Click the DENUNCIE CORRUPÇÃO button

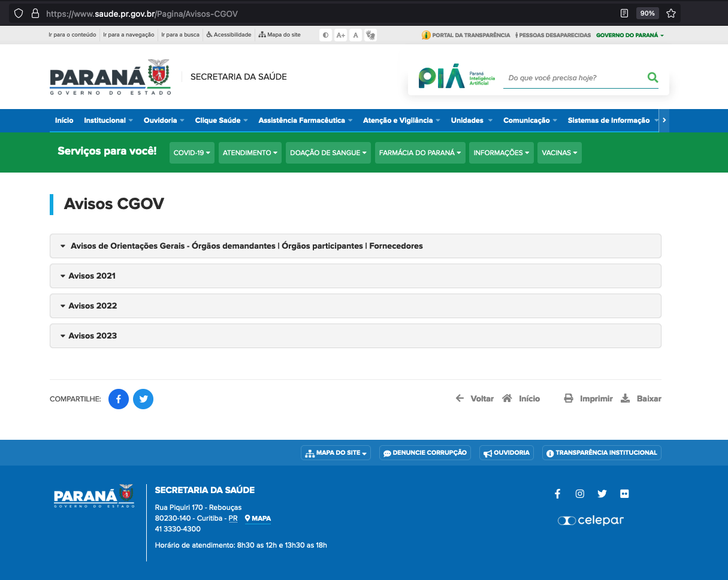(x=425, y=453)
